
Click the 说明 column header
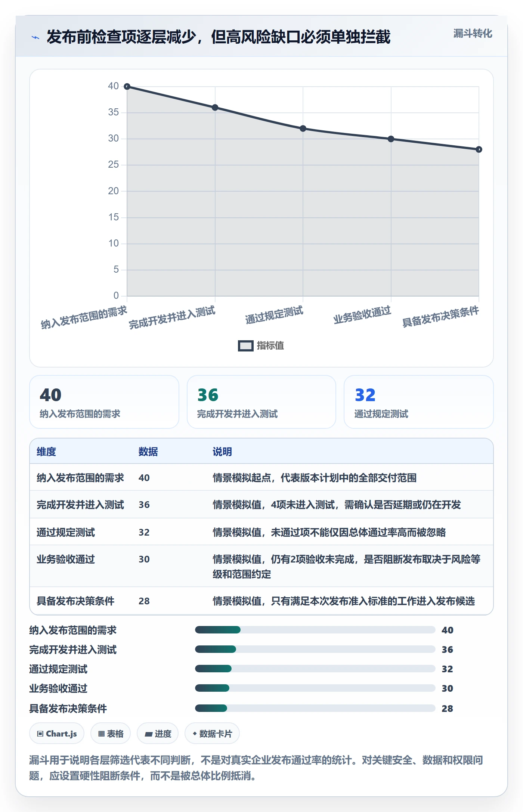click(x=222, y=452)
